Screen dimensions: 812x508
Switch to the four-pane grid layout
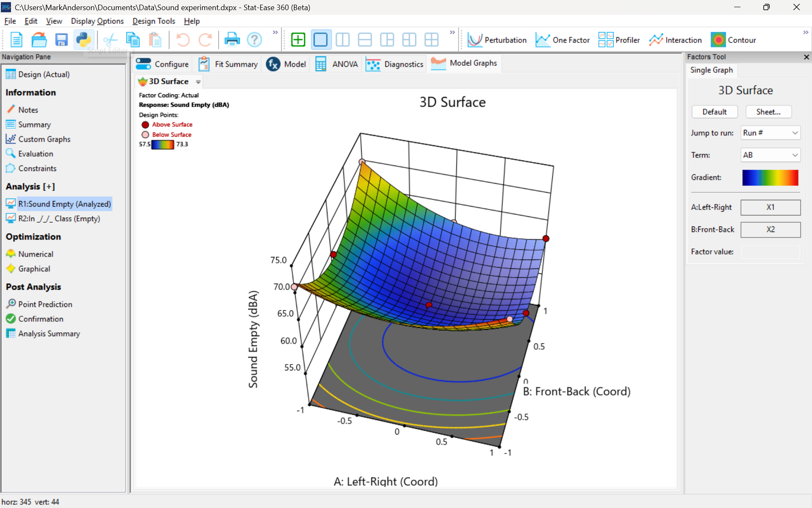(432, 39)
